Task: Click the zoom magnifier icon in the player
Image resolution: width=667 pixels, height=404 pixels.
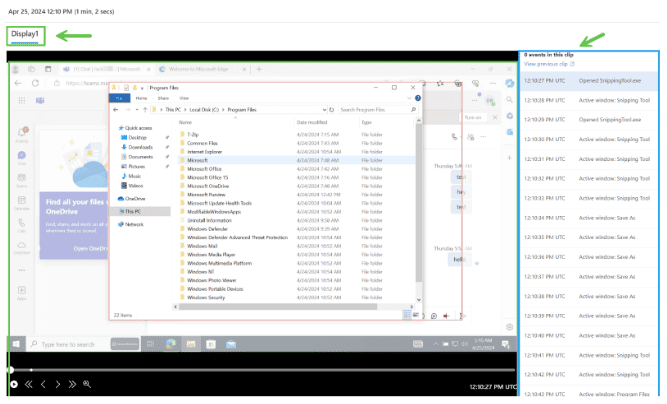Action: 87,384
